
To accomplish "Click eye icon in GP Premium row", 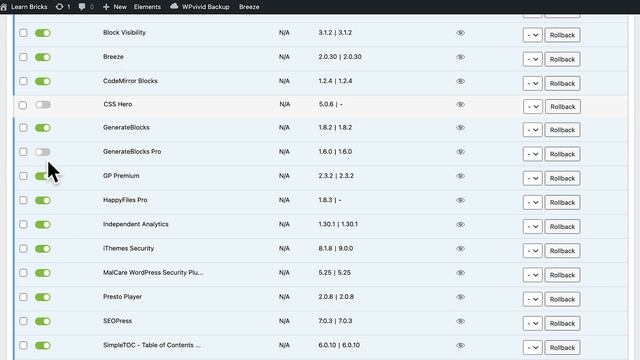I will click(x=460, y=176).
